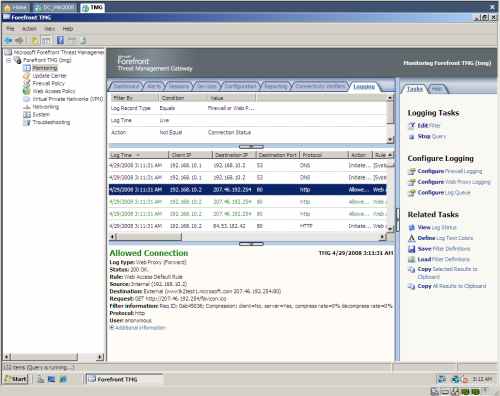
Task: Click the Troubleshooting icon in tree
Action: [27, 122]
